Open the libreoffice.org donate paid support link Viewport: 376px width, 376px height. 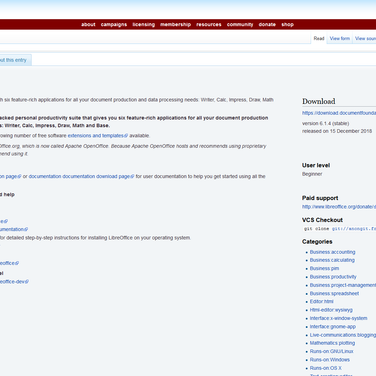coord(339,207)
